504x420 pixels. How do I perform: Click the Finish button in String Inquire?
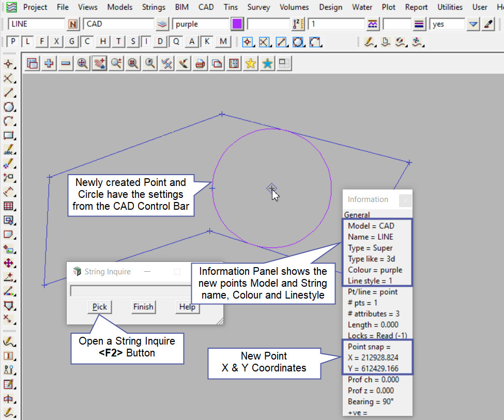coord(143,307)
